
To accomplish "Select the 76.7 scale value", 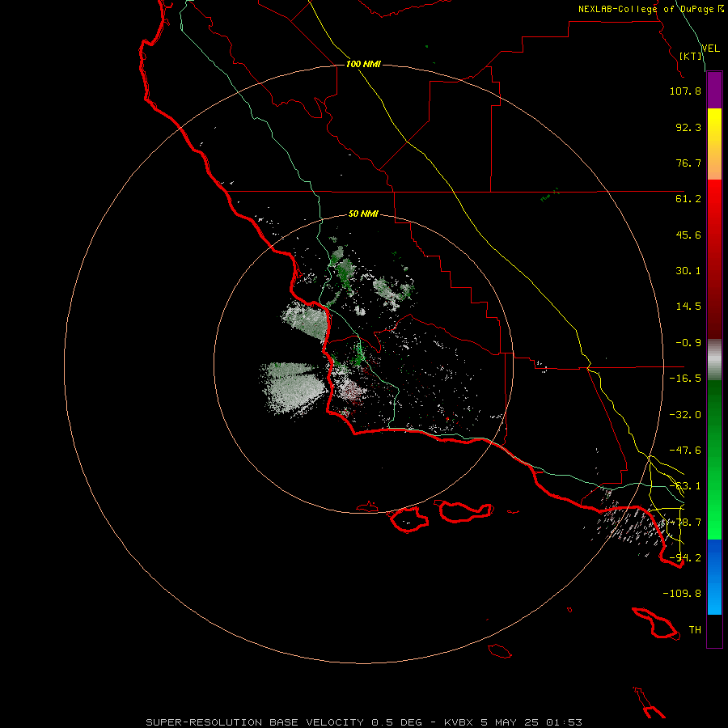I will coord(688,163).
